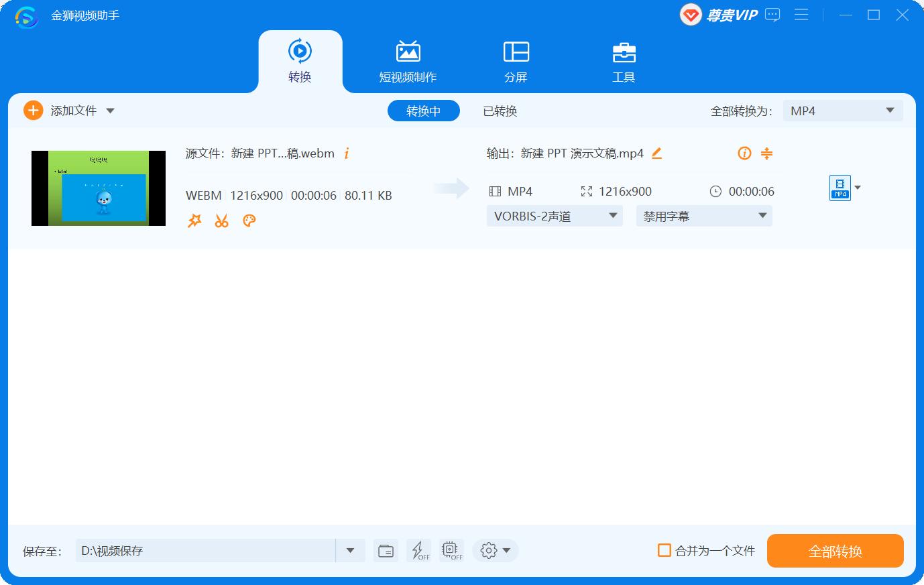Image resolution: width=924 pixels, height=585 pixels.
Task: Click the source file info icon
Action: (x=347, y=153)
